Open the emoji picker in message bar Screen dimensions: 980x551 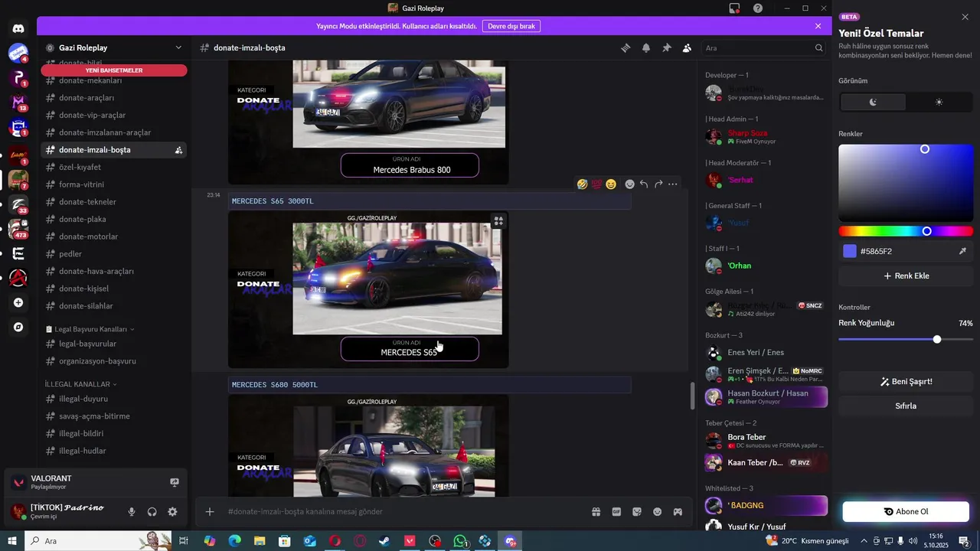pos(658,511)
